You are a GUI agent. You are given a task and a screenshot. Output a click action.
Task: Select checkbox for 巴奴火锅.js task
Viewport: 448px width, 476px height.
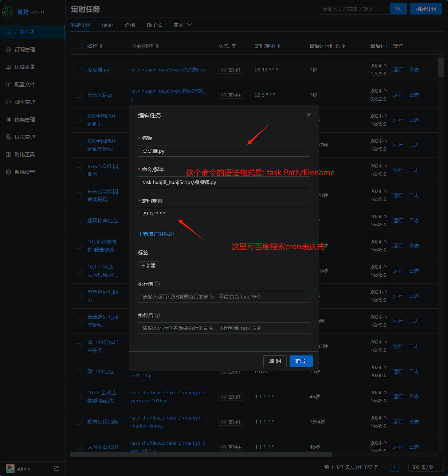(79, 95)
